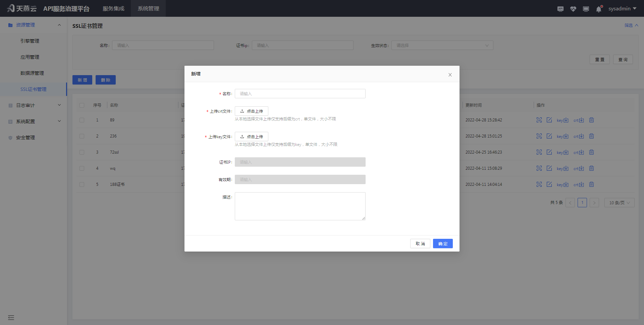Check the select-all checkbox in table header
The height and width of the screenshot is (325, 644).
click(82, 105)
